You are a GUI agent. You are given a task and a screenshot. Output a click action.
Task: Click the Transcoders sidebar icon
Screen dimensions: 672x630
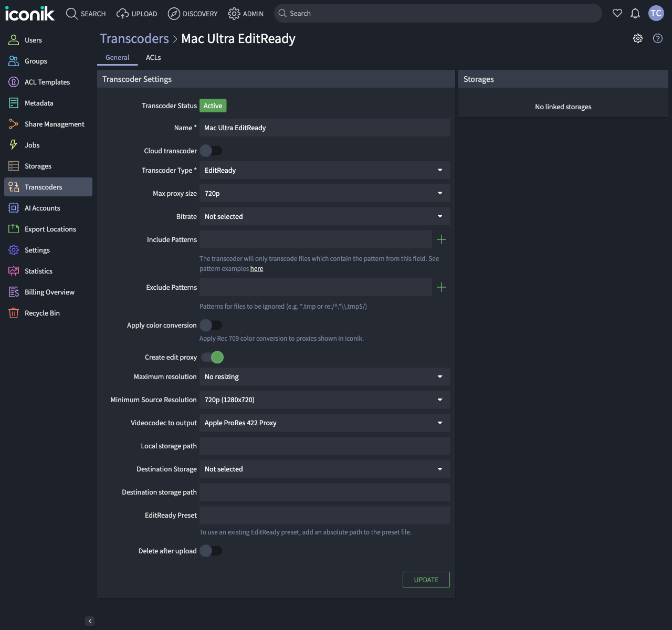(14, 187)
